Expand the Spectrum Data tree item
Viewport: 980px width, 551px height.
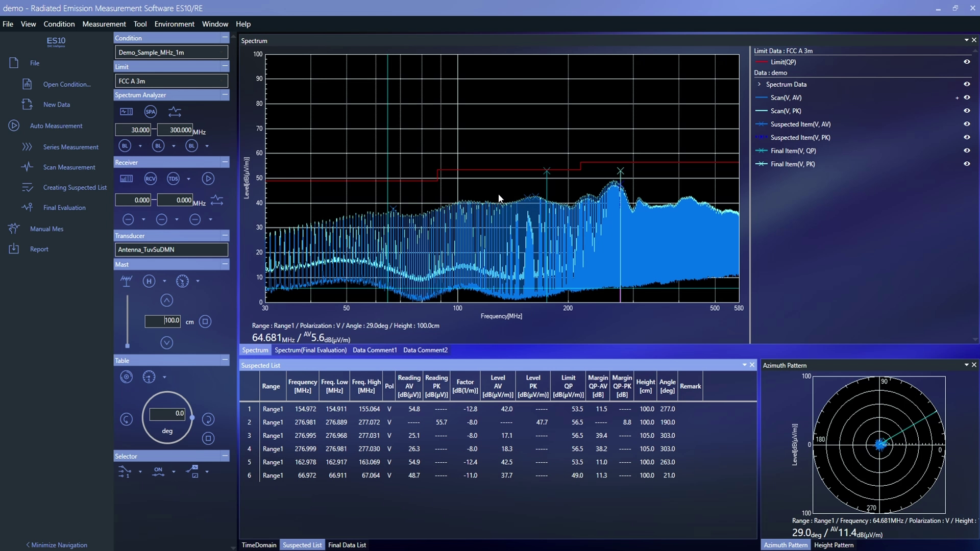(x=759, y=84)
